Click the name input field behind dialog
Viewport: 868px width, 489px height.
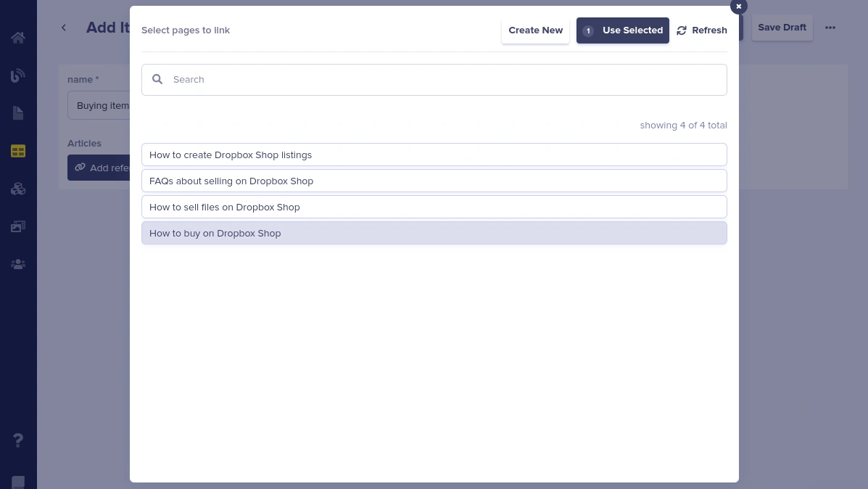(99, 106)
